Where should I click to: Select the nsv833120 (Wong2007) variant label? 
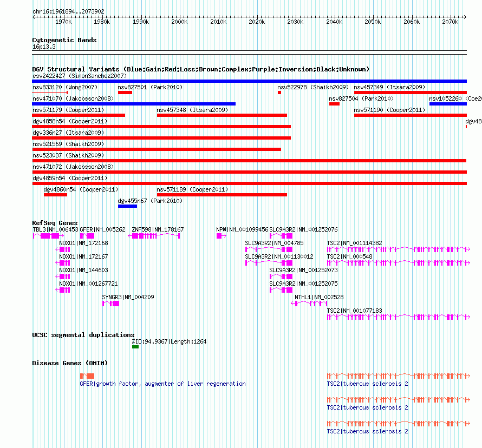[65, 87]
